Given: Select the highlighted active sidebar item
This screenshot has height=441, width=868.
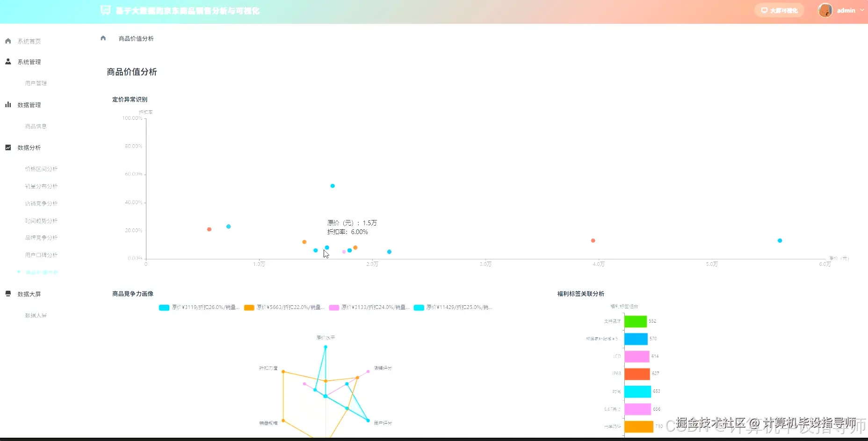Looking at the screenshot, I should pos(41,272).
